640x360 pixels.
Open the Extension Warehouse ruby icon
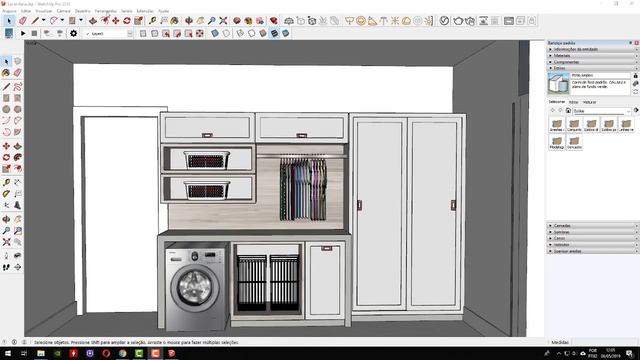(274, 20)
